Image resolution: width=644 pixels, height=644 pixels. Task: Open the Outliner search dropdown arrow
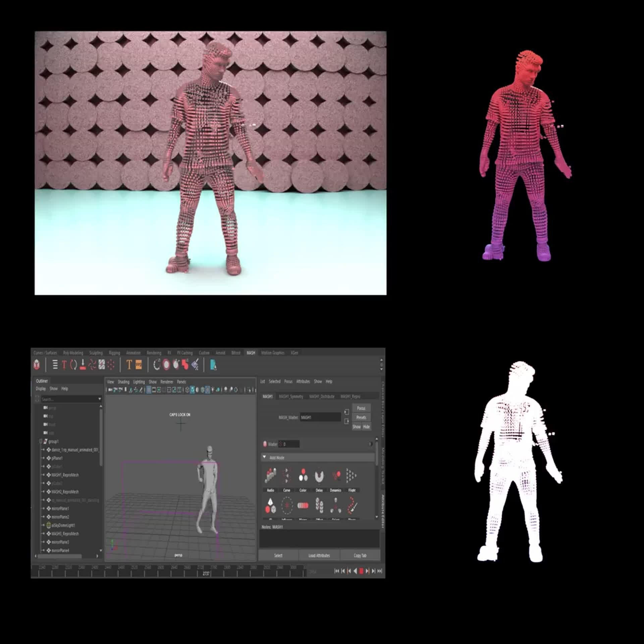[x=100, y=399]
